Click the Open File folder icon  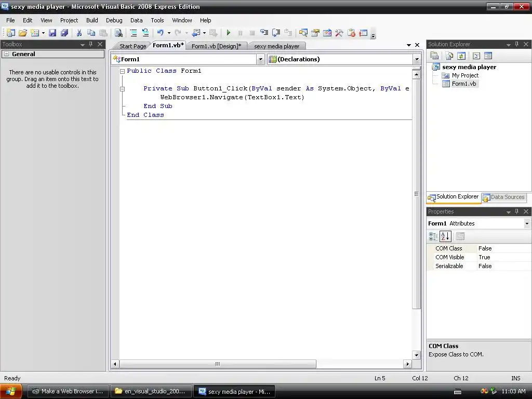click(23, 33)
